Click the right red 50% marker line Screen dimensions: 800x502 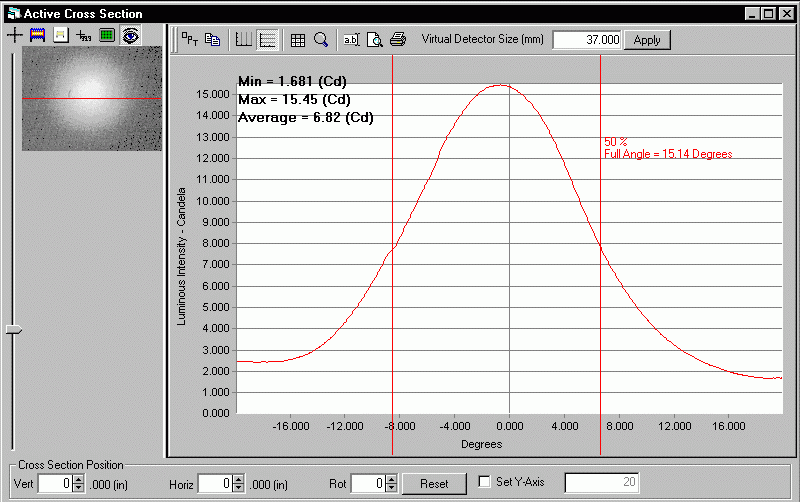tap(601, 255)
